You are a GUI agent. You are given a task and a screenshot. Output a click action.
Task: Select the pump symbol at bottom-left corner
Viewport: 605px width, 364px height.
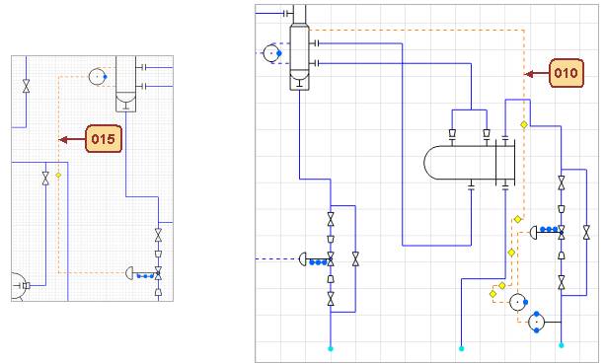click(17, 286)
